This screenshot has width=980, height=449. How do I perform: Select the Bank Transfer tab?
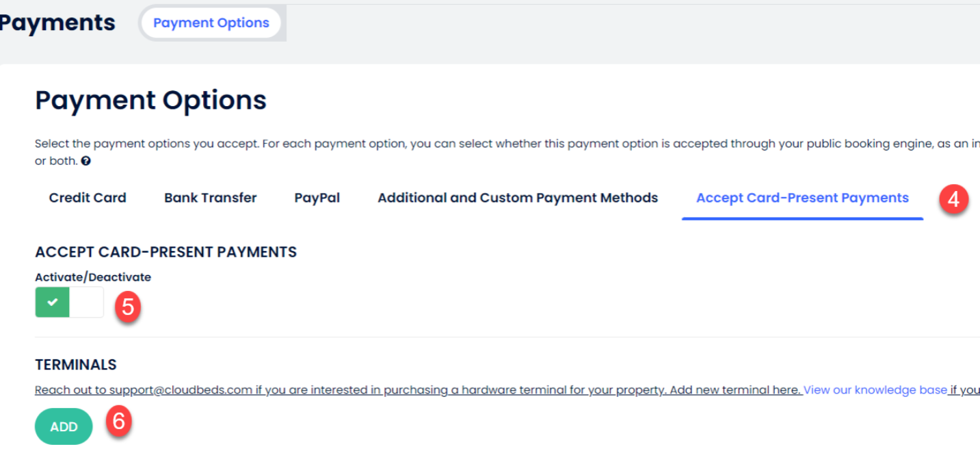point(210,198)
